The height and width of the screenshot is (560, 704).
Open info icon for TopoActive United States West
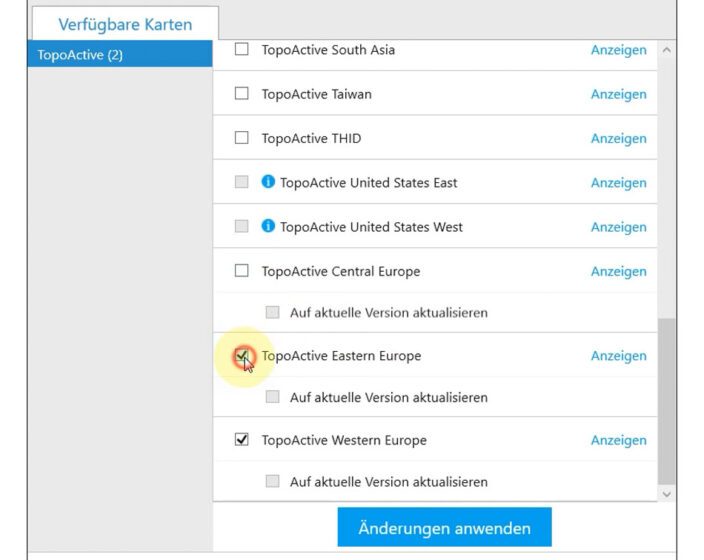(x=268, y=226)
